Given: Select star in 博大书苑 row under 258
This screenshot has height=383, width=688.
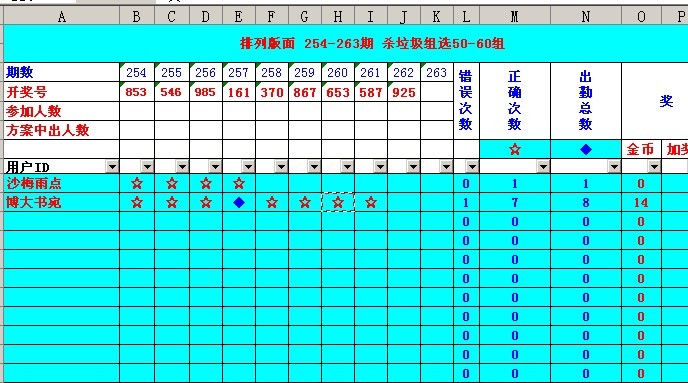Looking at the screenshot, I should point(272,202).
